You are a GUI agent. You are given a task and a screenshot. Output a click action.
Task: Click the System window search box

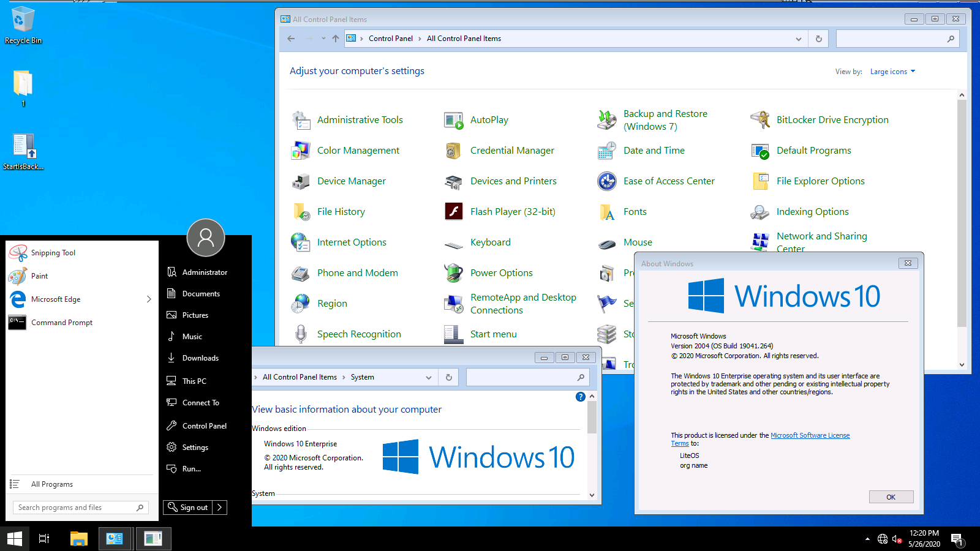tap(527, 378)
